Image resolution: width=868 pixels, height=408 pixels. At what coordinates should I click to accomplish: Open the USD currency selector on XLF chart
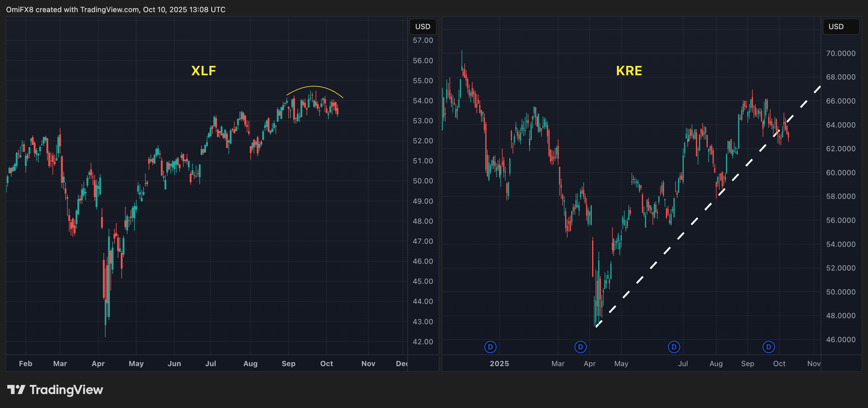[422, 27]
